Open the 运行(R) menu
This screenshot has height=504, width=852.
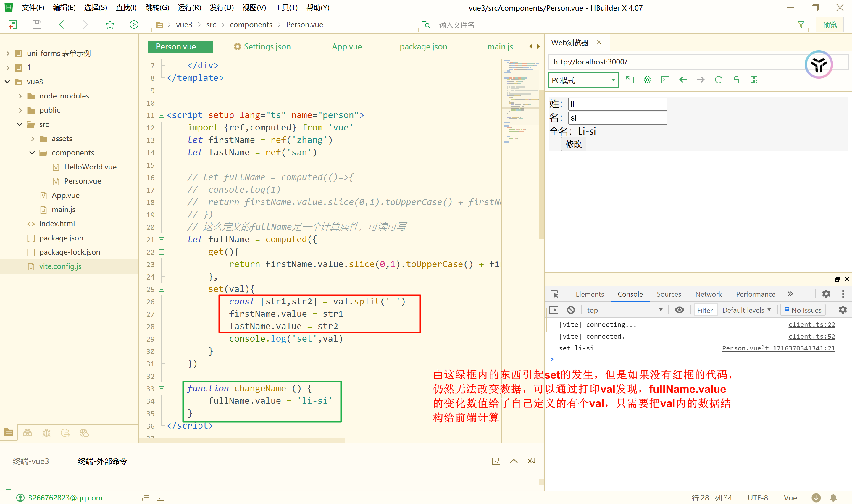click(189, 8)
